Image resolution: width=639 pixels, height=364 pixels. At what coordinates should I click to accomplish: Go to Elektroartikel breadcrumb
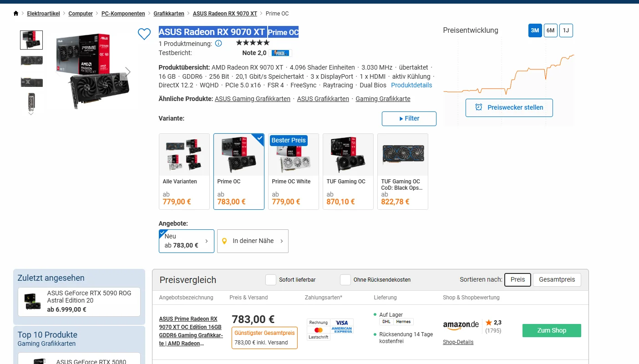click(43, 14)
